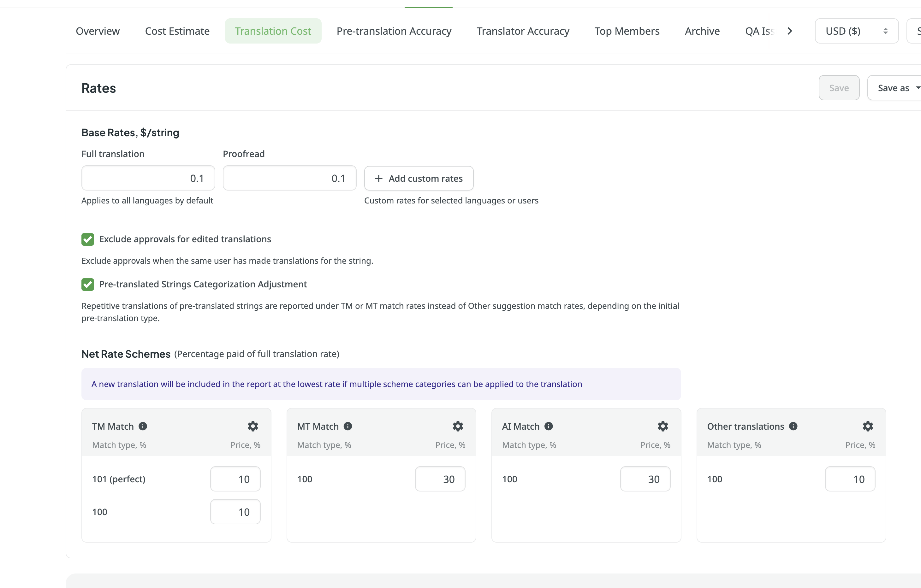Open Other translations settings gear
Image resolution: width=921 pixels, height=588 pixels.
[x=868, y=426]
